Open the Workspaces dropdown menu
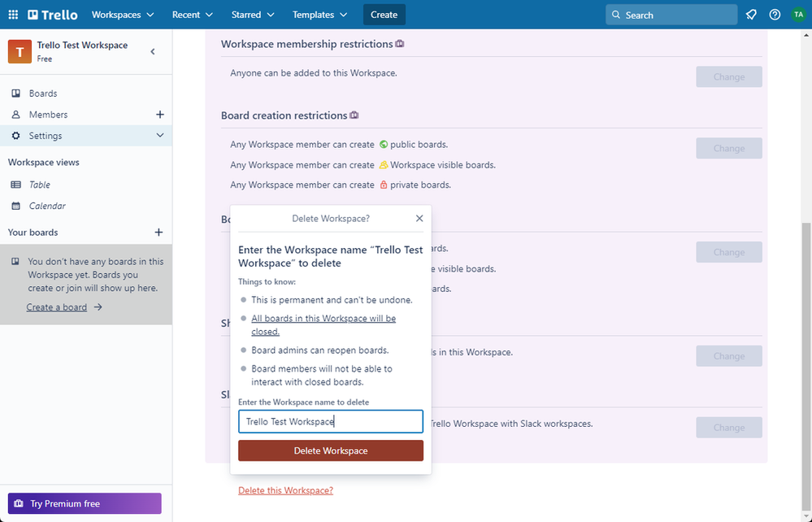812x522 pixels. [x=123, y=15]
